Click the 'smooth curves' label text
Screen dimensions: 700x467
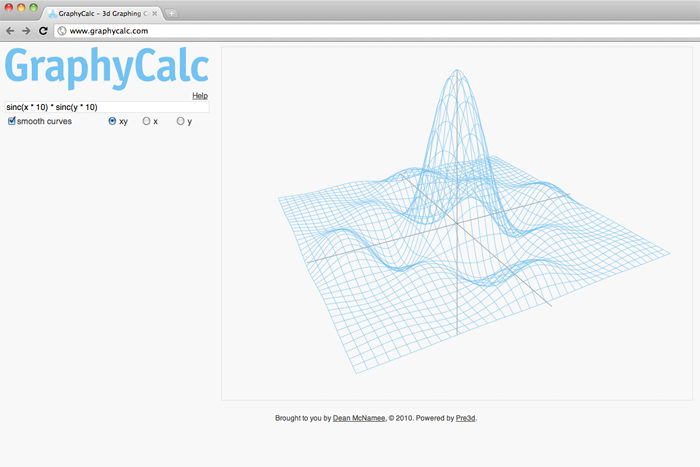[x=44, y=121]
